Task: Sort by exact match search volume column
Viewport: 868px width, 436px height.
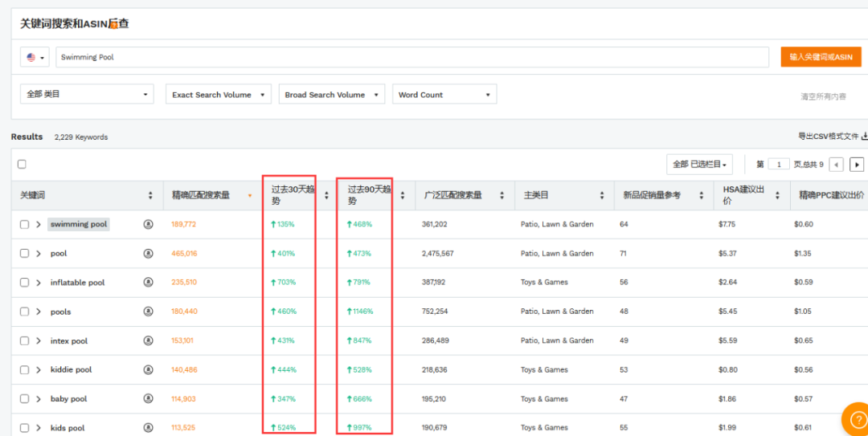Action: 250,195
